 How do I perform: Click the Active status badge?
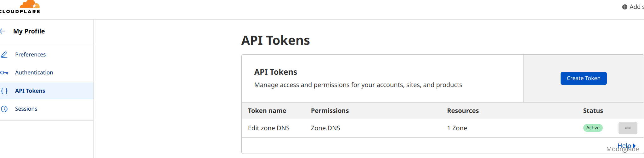(593, 128)
